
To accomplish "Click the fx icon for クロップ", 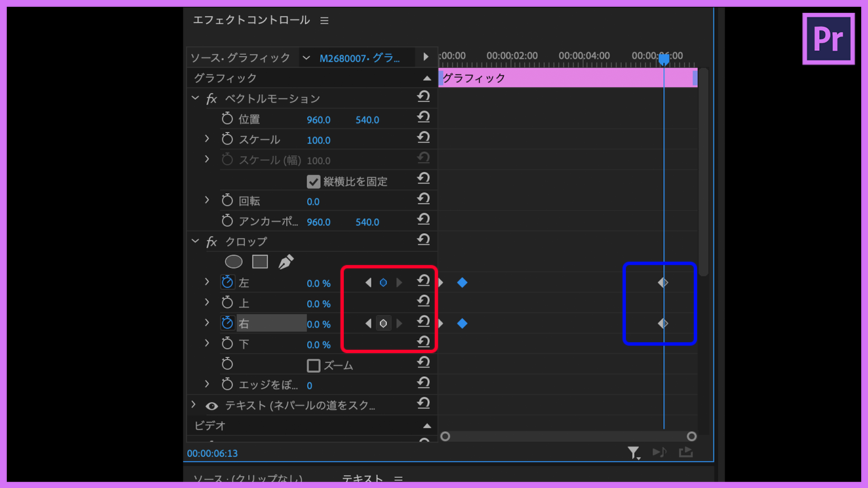I will tap(212, 242).
